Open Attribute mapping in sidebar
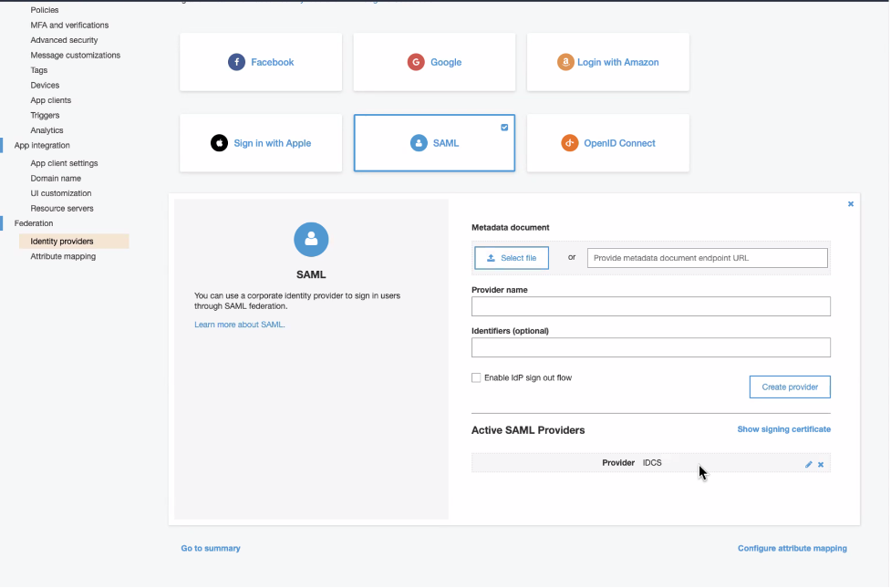The image size is (891, 588). pyautogui.click(x=63, y=256)
